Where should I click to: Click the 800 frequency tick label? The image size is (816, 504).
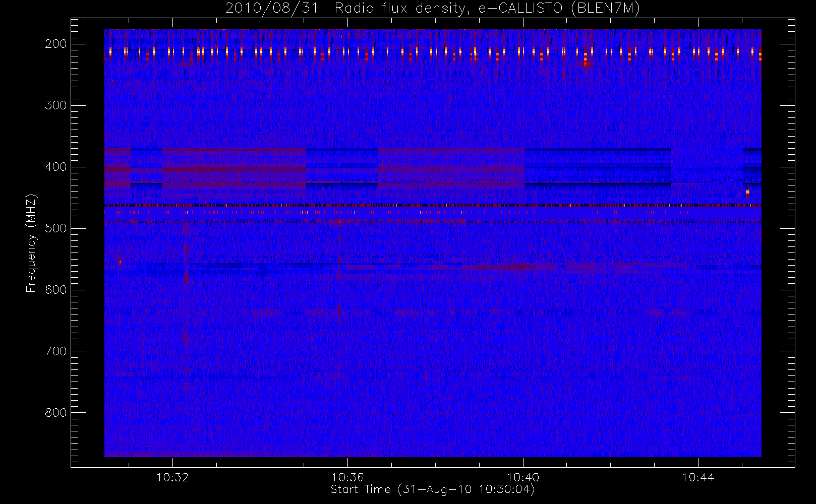coord(56,413)
